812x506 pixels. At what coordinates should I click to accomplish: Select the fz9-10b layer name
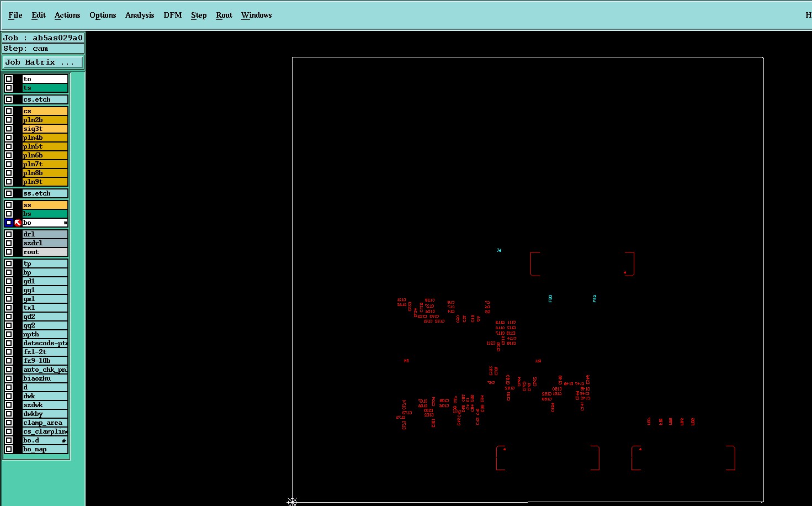(x=45, y=361)
